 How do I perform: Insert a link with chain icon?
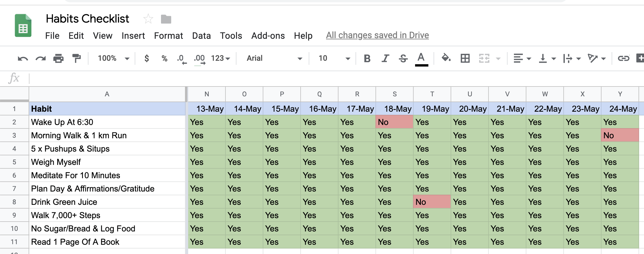pyautogui.click(x=623, y=58)
